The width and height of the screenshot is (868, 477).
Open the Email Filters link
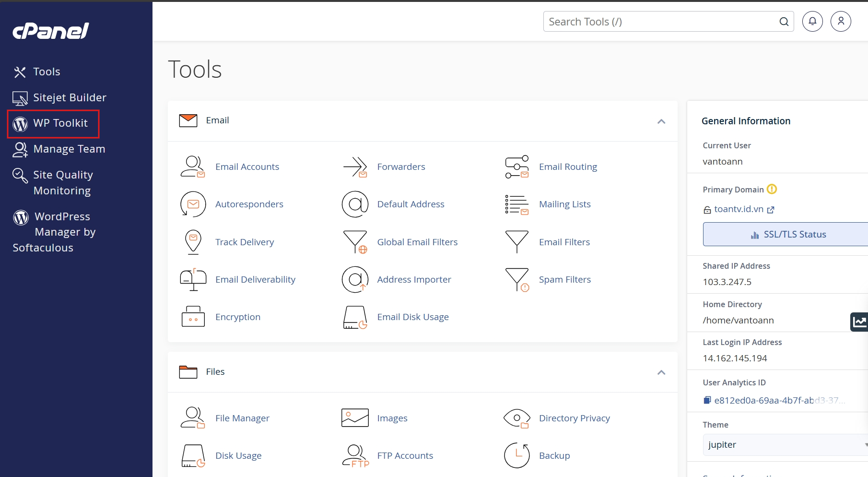(564, 242)
